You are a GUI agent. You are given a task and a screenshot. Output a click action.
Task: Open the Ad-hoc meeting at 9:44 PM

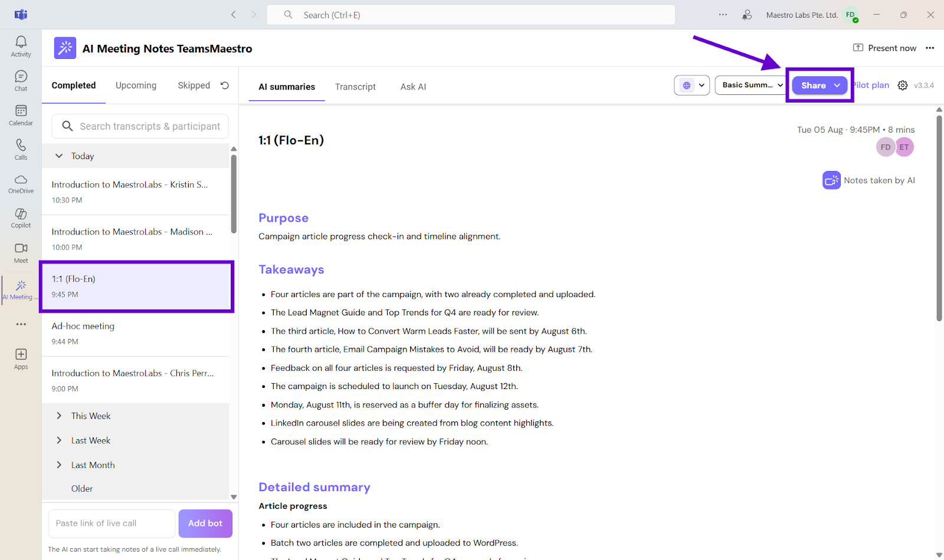click(x=136, y=333)
